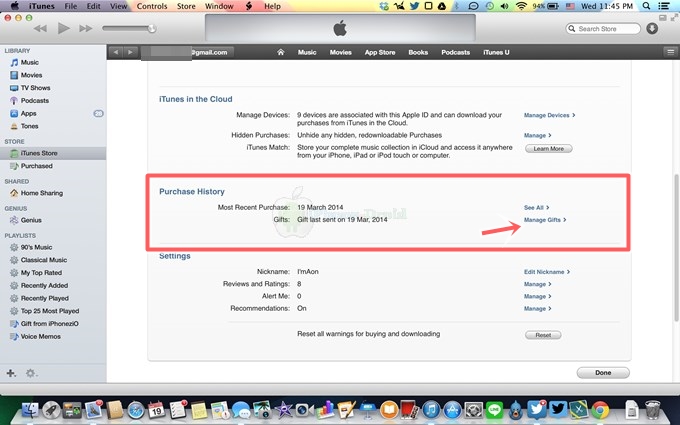Open the Controls menu
Image resolution: width=680 pixels, height=425 pixels.
click(152, 6)
